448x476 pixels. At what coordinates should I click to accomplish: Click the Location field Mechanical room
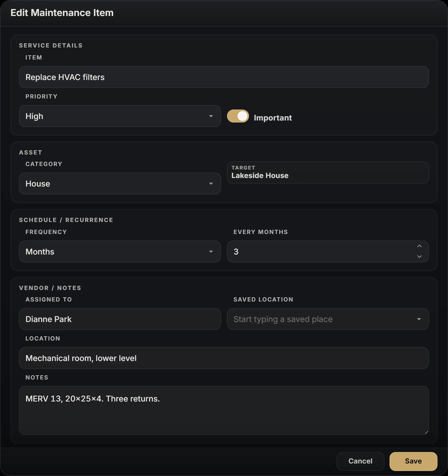coord(224,358)
